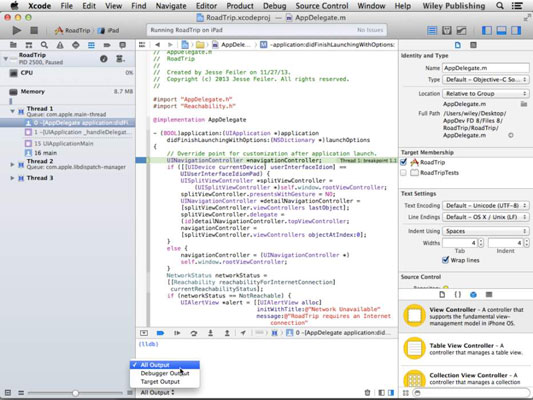Show the Assistant editor

(447, 31)
